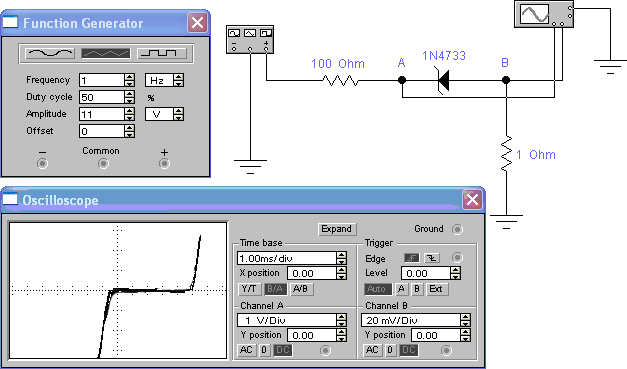627x369 pixels.
Task: Click the Channel B input terminal
Action: point(446,351)
